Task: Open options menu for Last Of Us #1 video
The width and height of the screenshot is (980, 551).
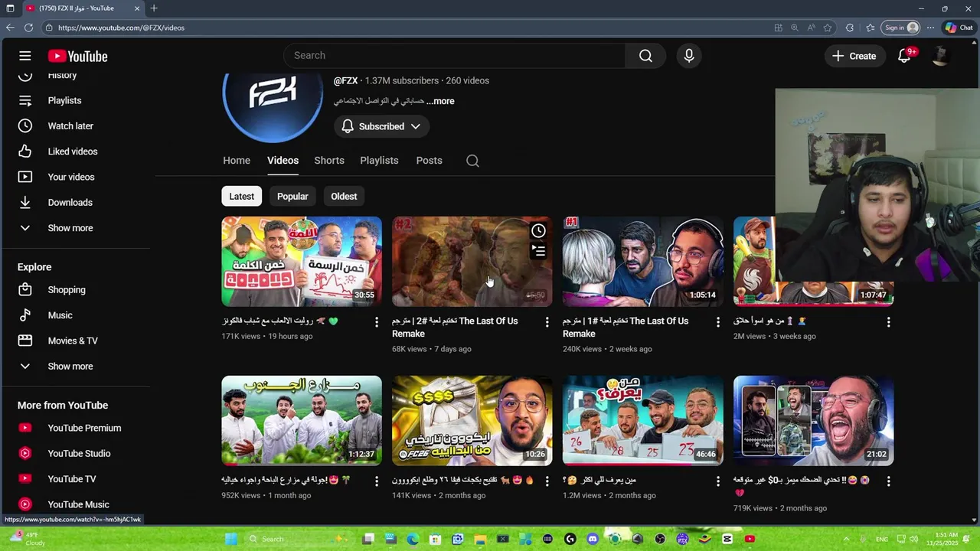Action: 717,322
